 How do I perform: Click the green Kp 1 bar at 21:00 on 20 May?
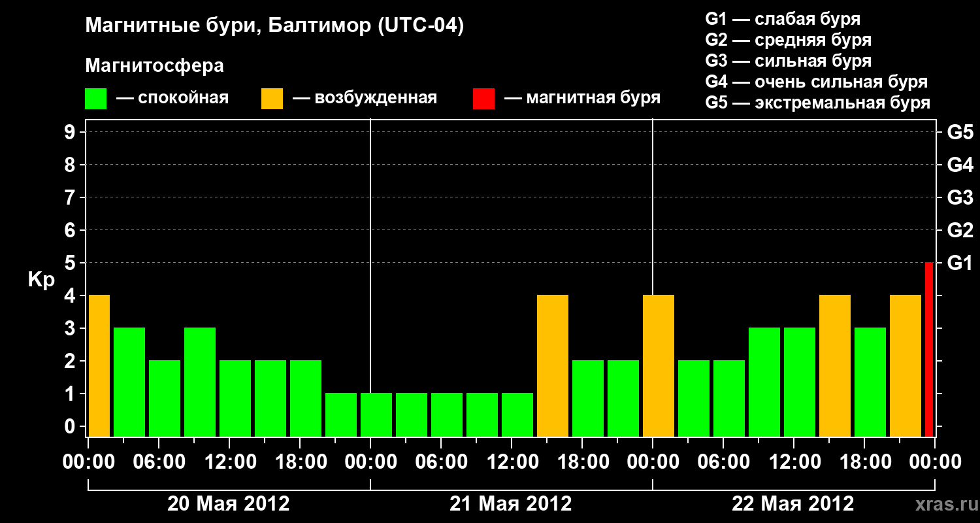pos(341,414)
